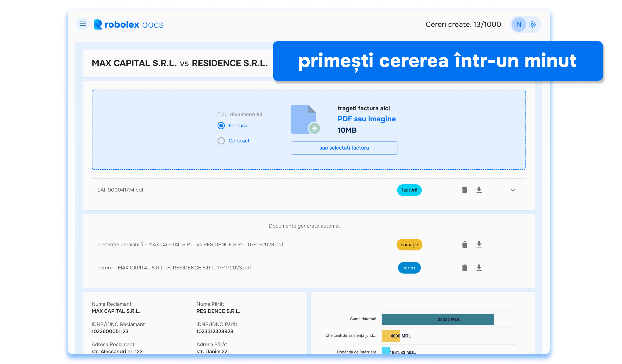Click the Suma datorată 25022 MDL bar
Image resolution: width=622 pixels, height=364 pixels.
tap(438, 320)
